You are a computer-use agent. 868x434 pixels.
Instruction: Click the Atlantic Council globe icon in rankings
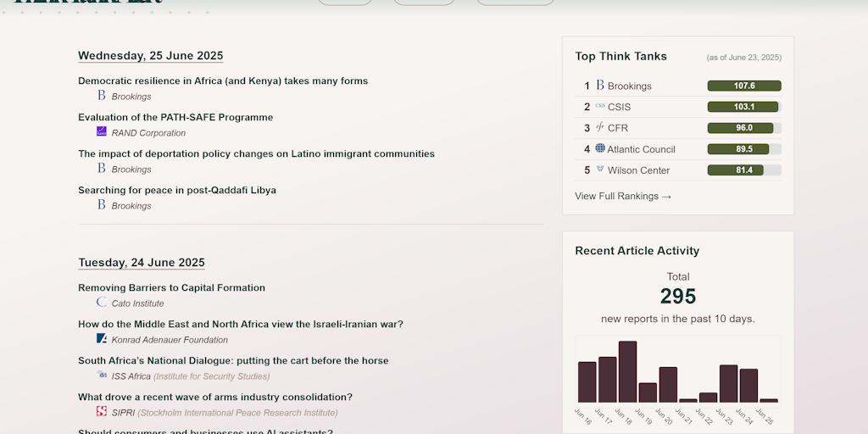pyautogui.click(x=600, y=147)
